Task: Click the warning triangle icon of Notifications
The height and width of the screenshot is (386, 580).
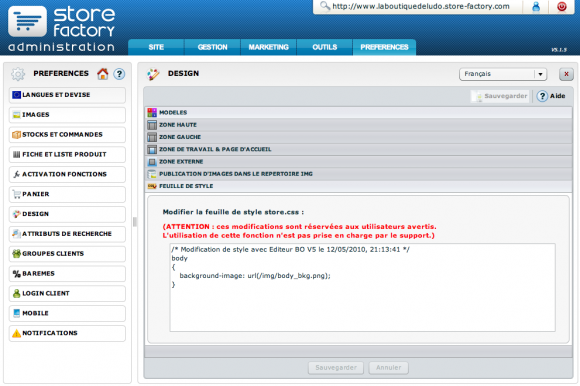Action: coord(16,333)
